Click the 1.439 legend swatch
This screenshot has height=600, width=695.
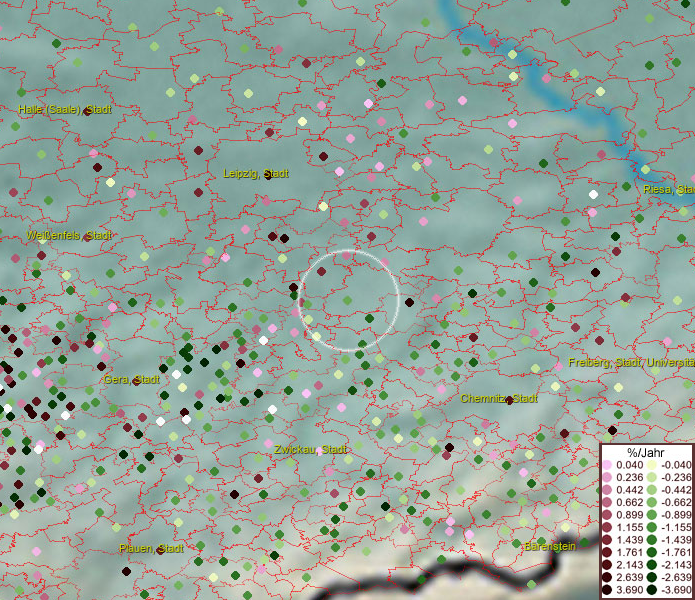pyautogui.click(x=607, y=540)
